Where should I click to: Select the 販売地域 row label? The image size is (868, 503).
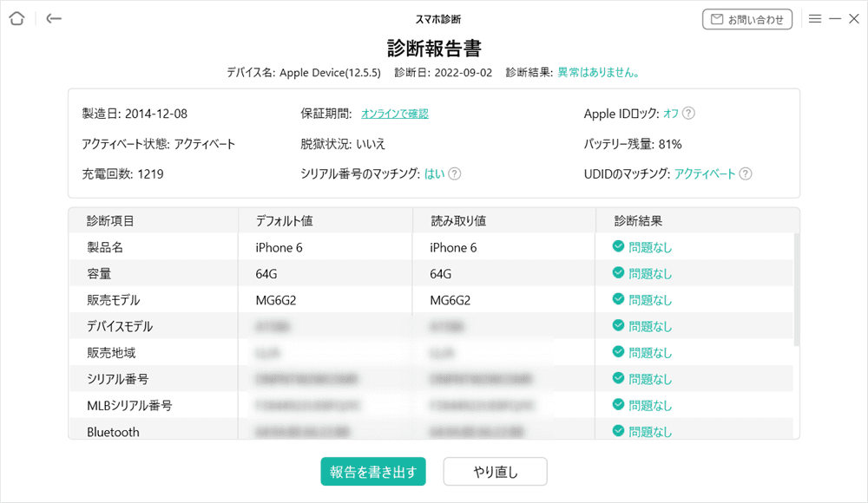click(111, 353)
